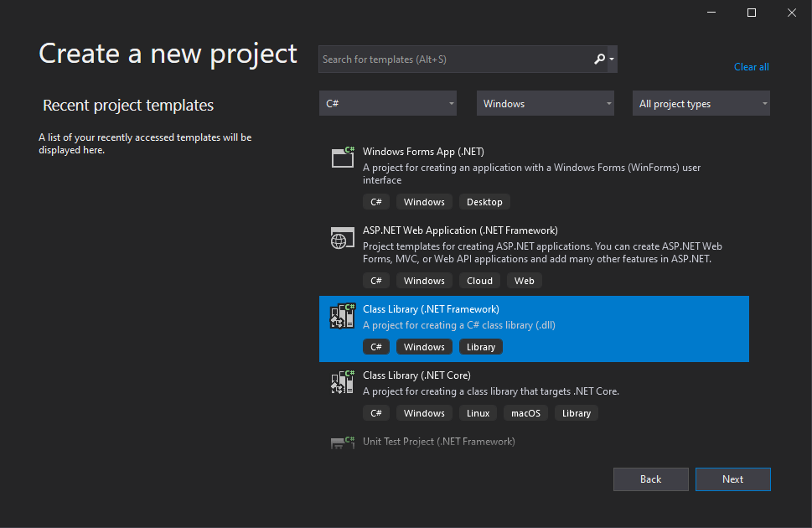Choose Class Library (.NET Core) template
This screenshot has height=528, width=812.
pos(416,375)
